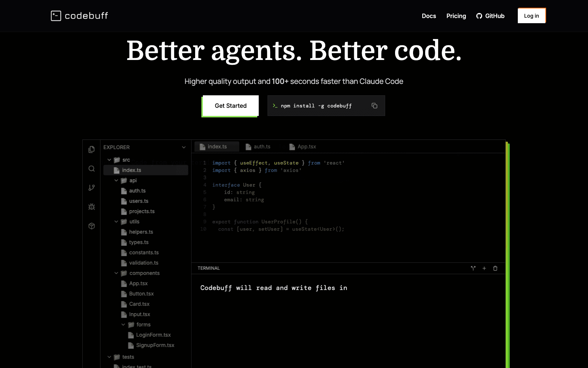
Task: Select LoginForm.tsx file
Action: (153, 335)
